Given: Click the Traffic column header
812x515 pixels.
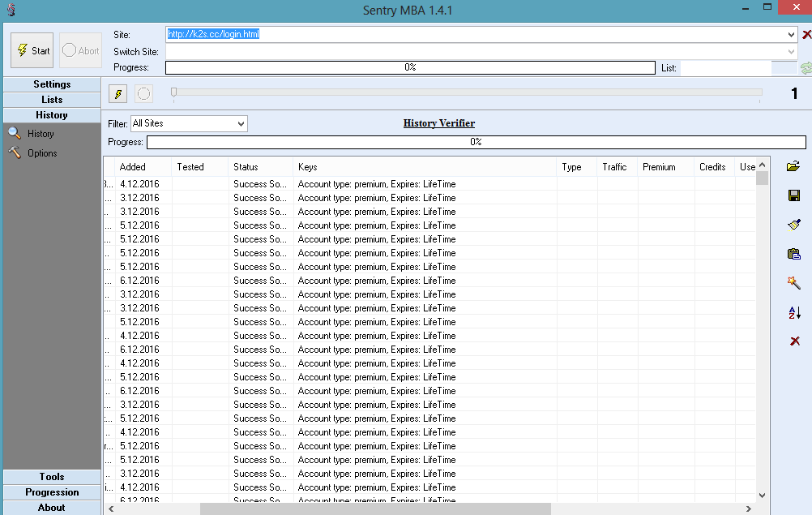Looking at the screenshot, I should coord(618,167).
